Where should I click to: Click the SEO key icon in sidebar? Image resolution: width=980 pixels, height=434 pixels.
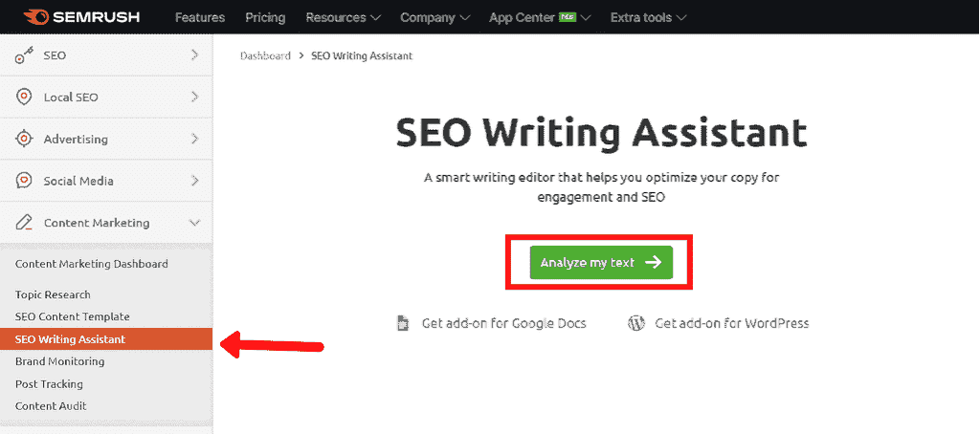point(24,55)
